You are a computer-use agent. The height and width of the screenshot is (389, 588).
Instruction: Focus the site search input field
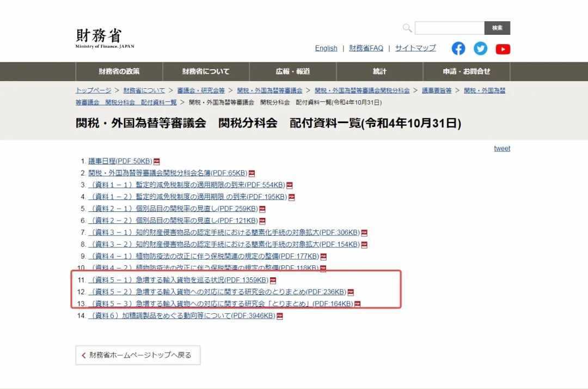click(450, 28)
